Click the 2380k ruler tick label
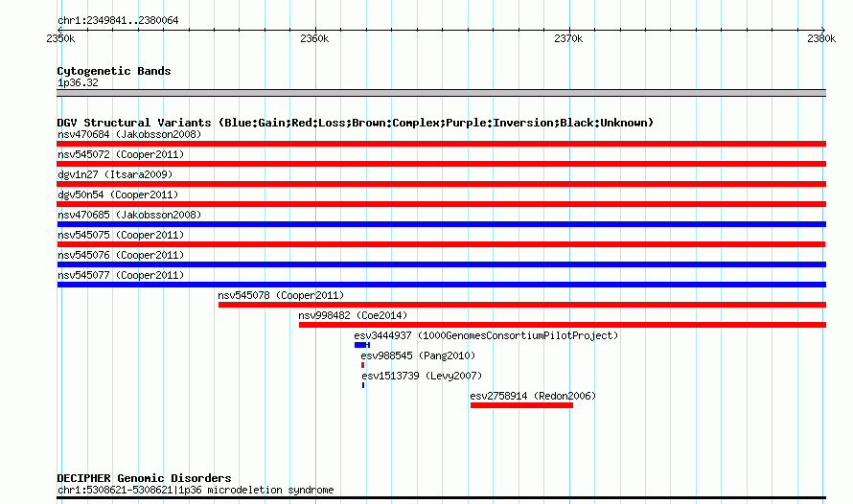This screenshot has height=504, width=853. [821, 38]
